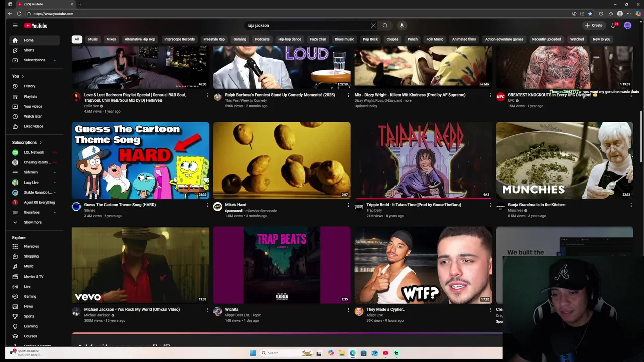Go to Home in the sidebar
This screenshot has height=362, width=644.
click(x=34, y=40)
